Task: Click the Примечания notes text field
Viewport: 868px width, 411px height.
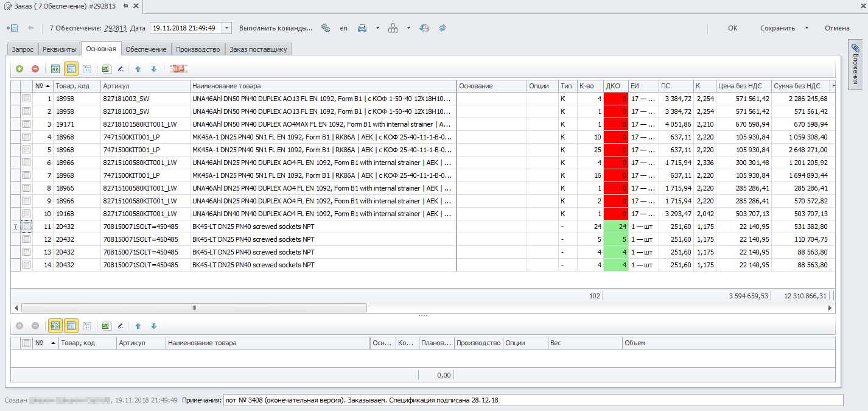Action: click(x=533, y=400)
